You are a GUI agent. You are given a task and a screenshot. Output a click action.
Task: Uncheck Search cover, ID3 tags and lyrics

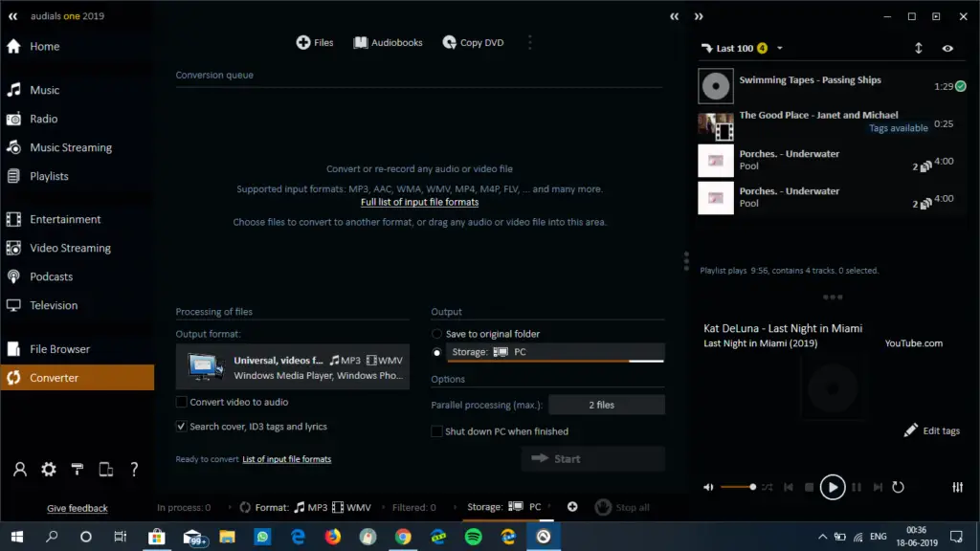click(181, 426)
